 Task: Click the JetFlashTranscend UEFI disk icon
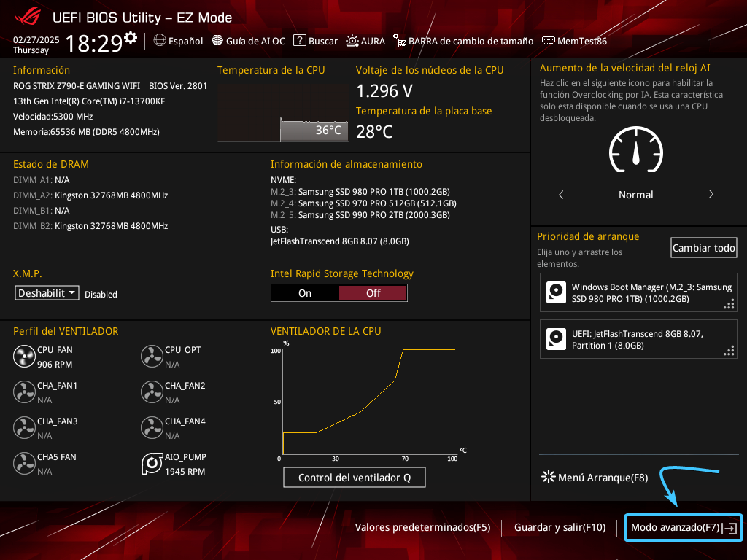point(556,339)
